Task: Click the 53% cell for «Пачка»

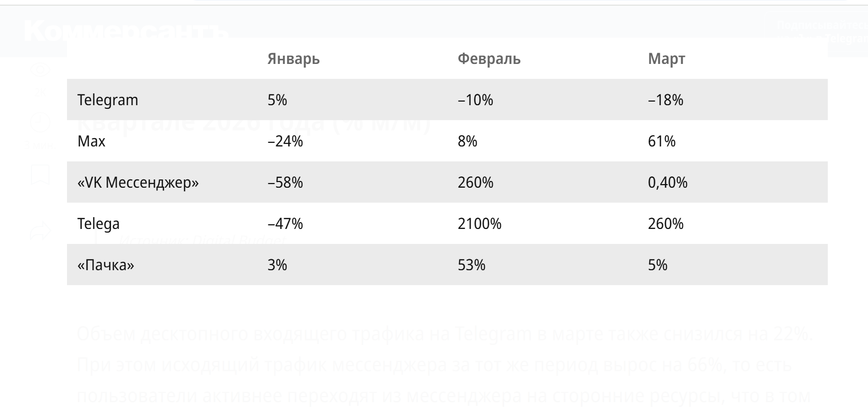Action: click(471, 265)
